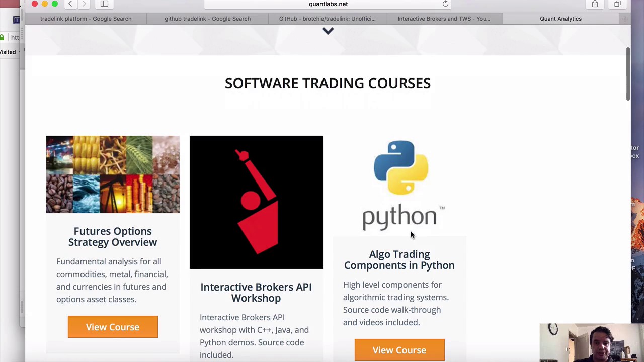The height and width of the screenshot is (362, 644).
Task: Reload the quantlabs.net page
Action: pyautogui.click(x=445, y=4)
